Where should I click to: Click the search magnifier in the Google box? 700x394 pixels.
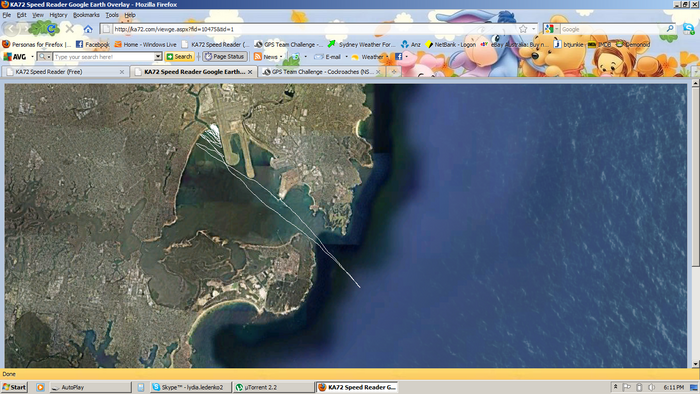tap(670, 29)
